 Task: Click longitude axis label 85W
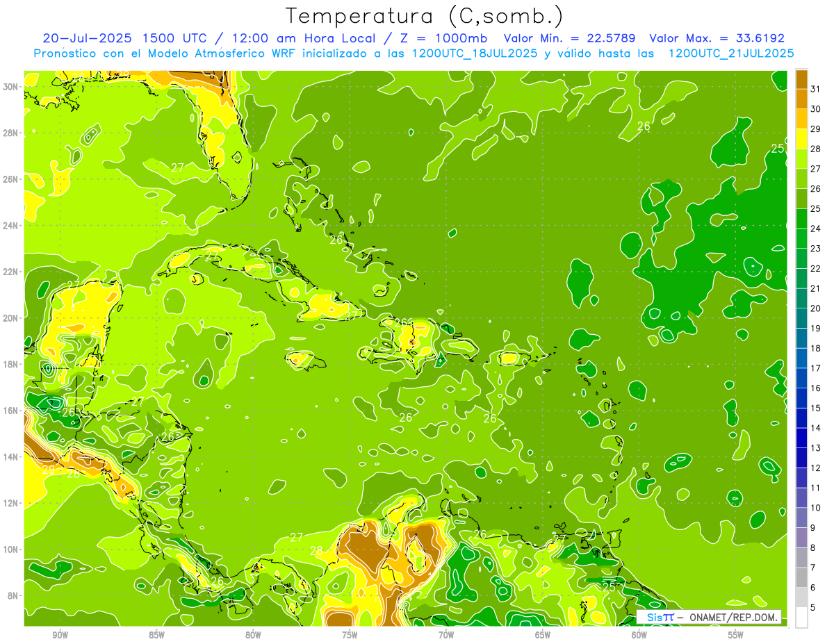156,635
